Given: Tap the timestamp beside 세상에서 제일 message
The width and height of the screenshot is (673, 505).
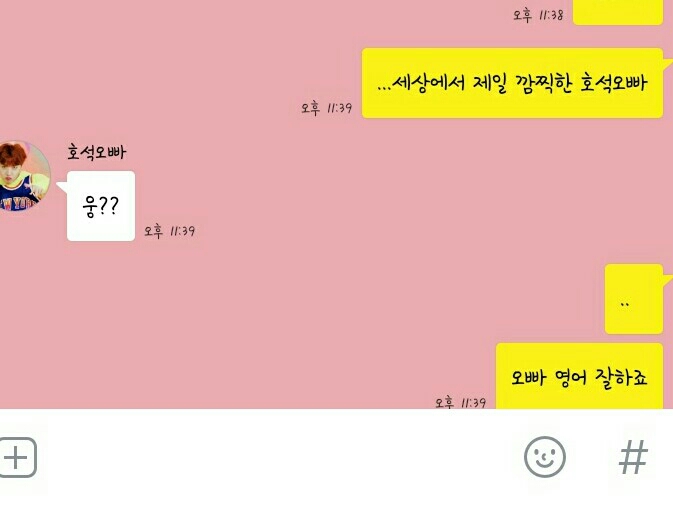Looking at the screenshot, I should (x=327, y=108).
